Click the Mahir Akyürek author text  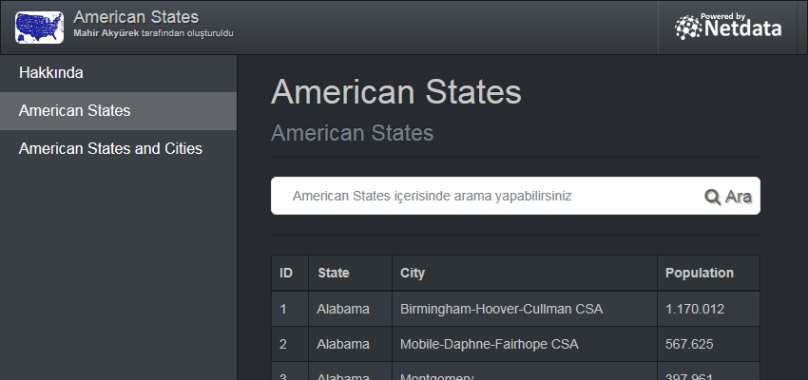click(107, 34)
